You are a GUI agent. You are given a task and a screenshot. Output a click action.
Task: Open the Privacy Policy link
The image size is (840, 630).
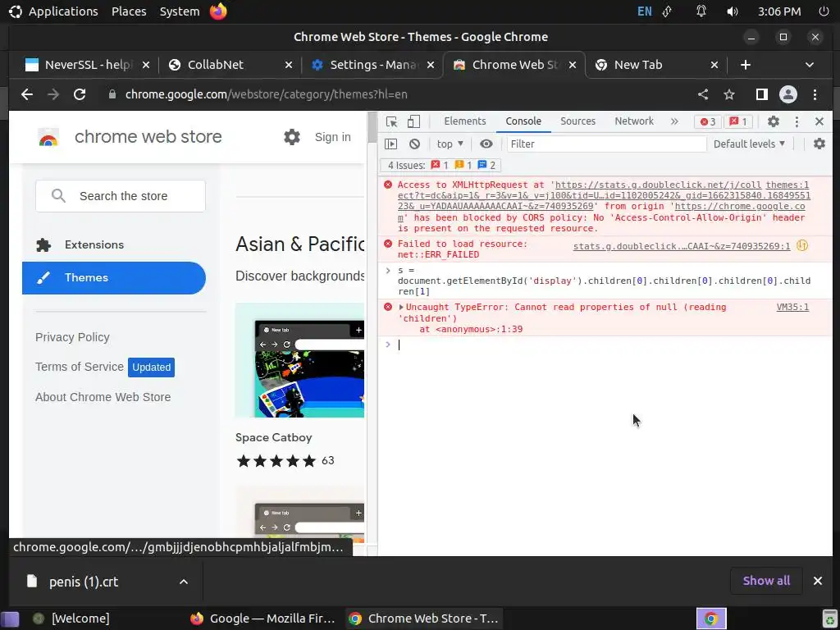pyautogui.click(x=72, y=337)
